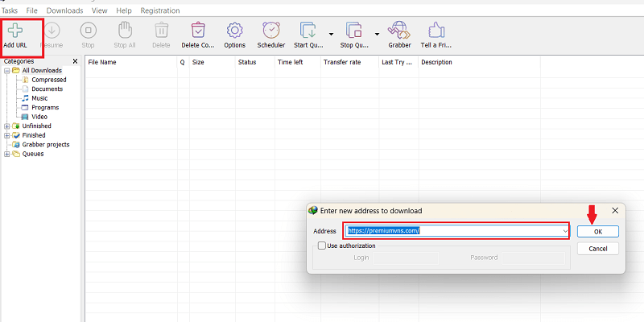644x322 pixels.
Task: Open the Tasks menu
Action: 10,10
